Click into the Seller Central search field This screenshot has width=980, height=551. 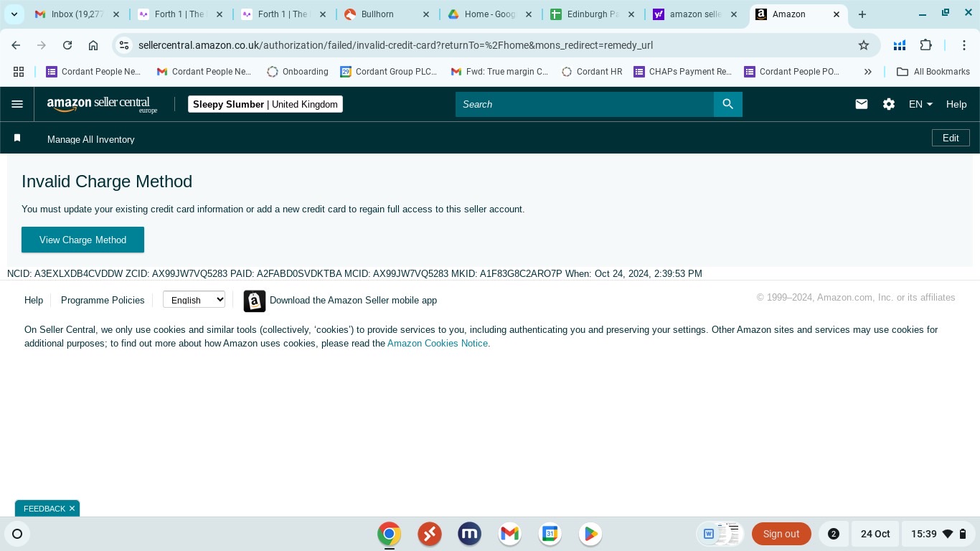585,104
